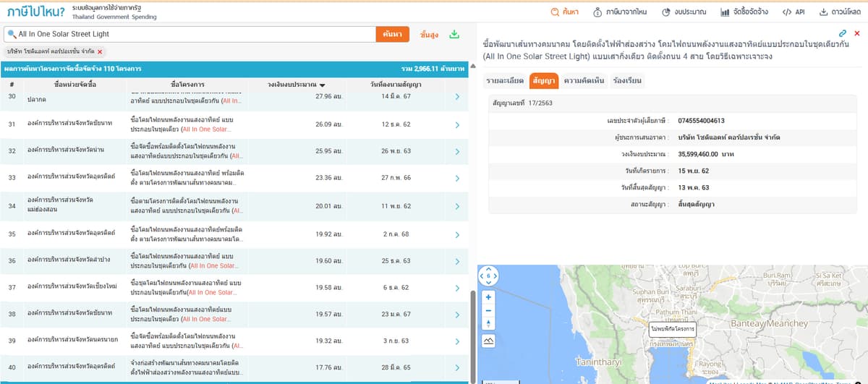Screen dimensions: 868x384
Task: Click the project search input field
Action: click(x=192, y=34)
